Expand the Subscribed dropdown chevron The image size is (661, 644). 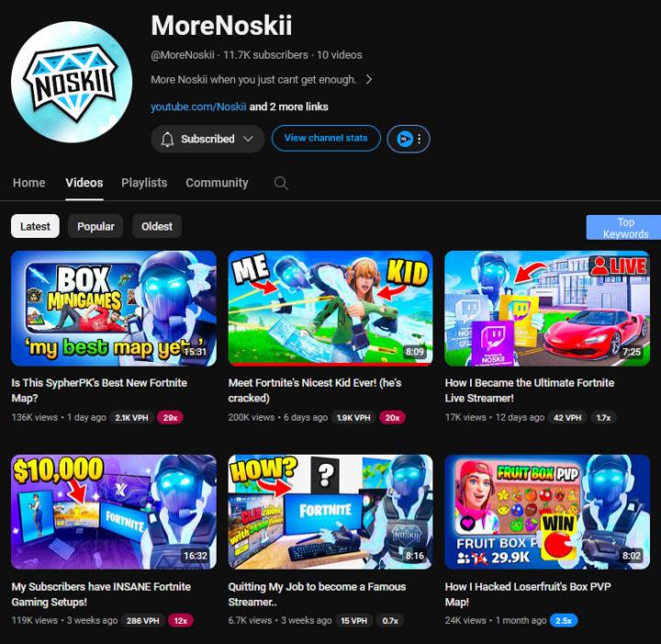[248, 139]
